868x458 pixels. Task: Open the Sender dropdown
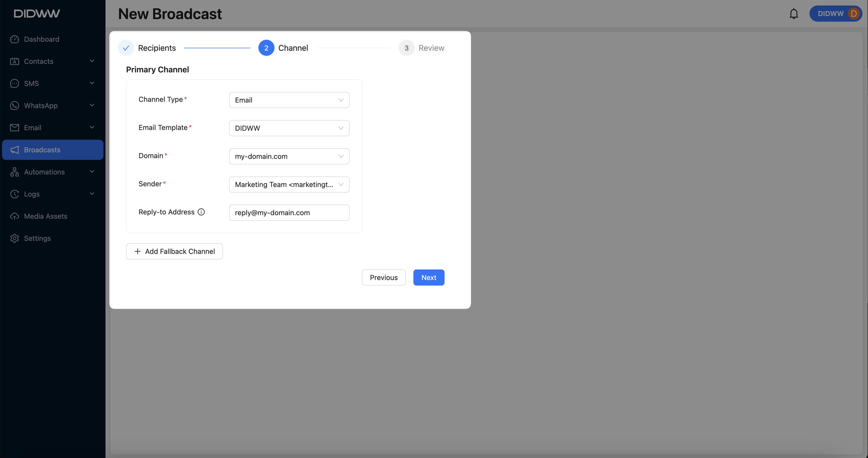pyautogui.click(x=289, y=185)
